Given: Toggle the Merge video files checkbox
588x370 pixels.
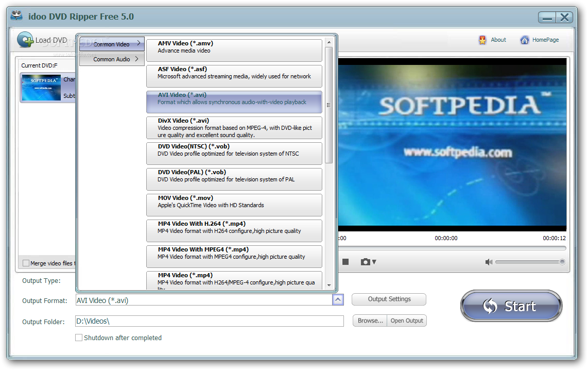Looking at the screenshot, I should click(26, 263).
